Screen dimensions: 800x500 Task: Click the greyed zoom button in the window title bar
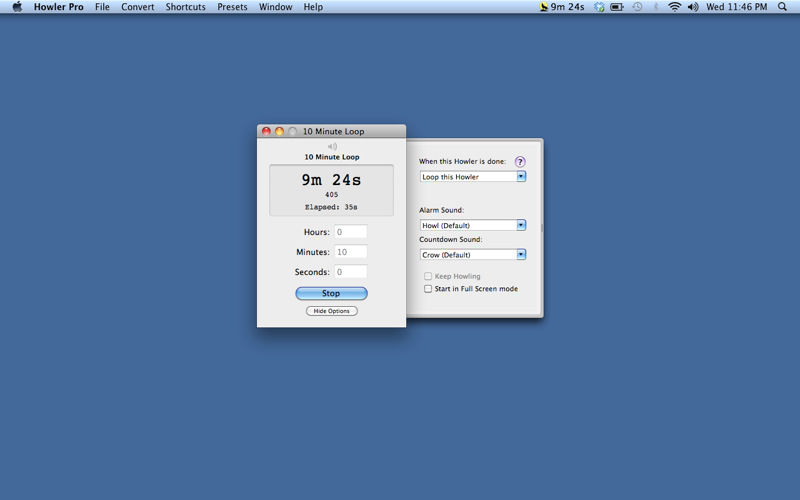tap(292, 131)
